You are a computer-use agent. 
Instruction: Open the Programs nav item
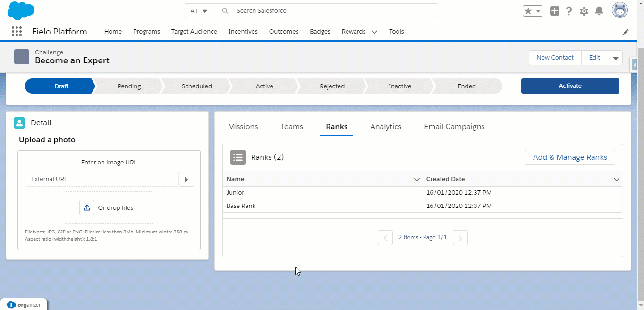pos(146,32)
